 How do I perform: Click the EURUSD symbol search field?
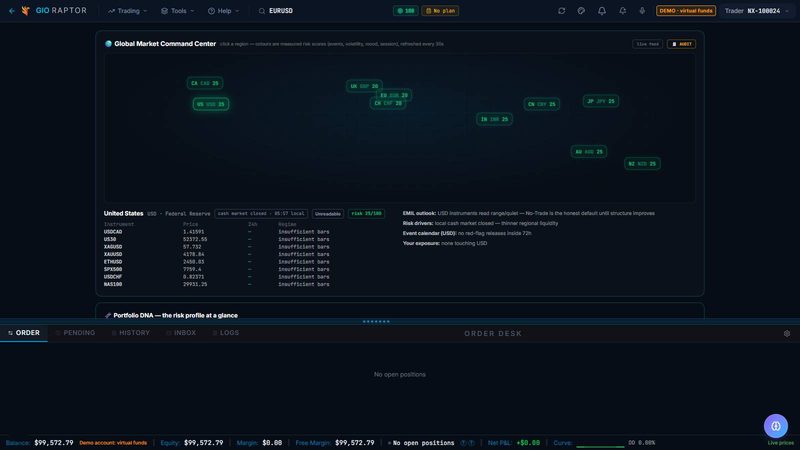pyautogui.click(x=281, y=11)
